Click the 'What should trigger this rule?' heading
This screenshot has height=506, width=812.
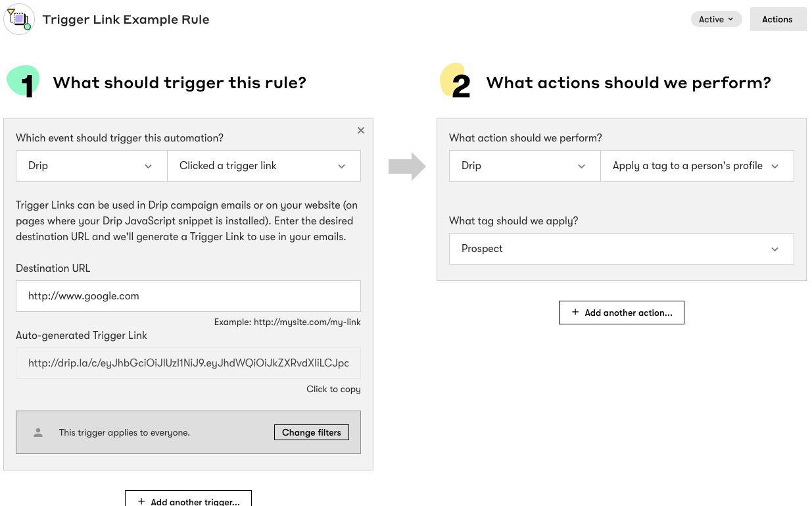(179, 83)
